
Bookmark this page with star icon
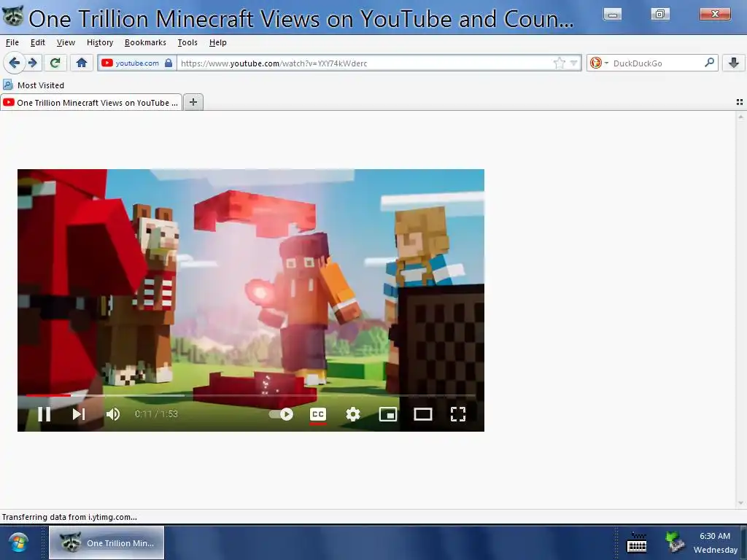click(x=560, y=63)
